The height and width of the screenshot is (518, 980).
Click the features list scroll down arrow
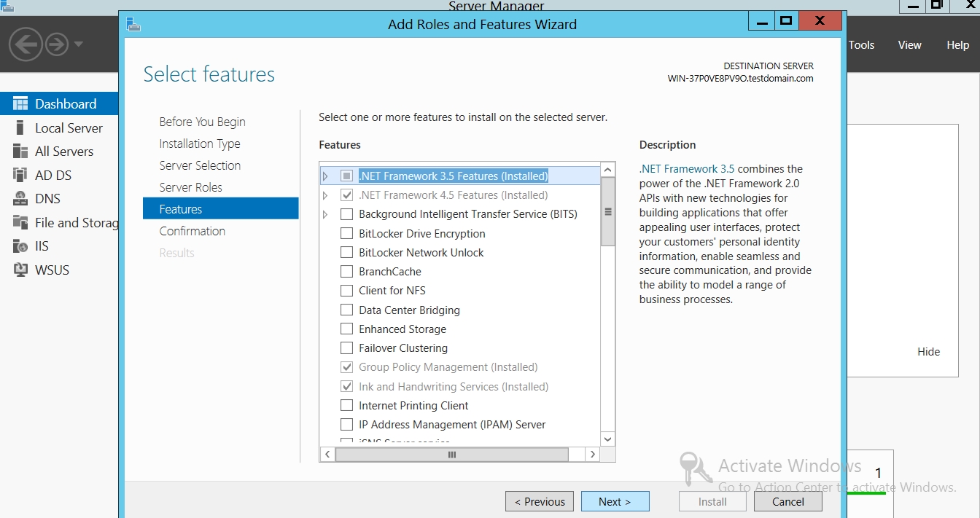click(x=608, y=439)
